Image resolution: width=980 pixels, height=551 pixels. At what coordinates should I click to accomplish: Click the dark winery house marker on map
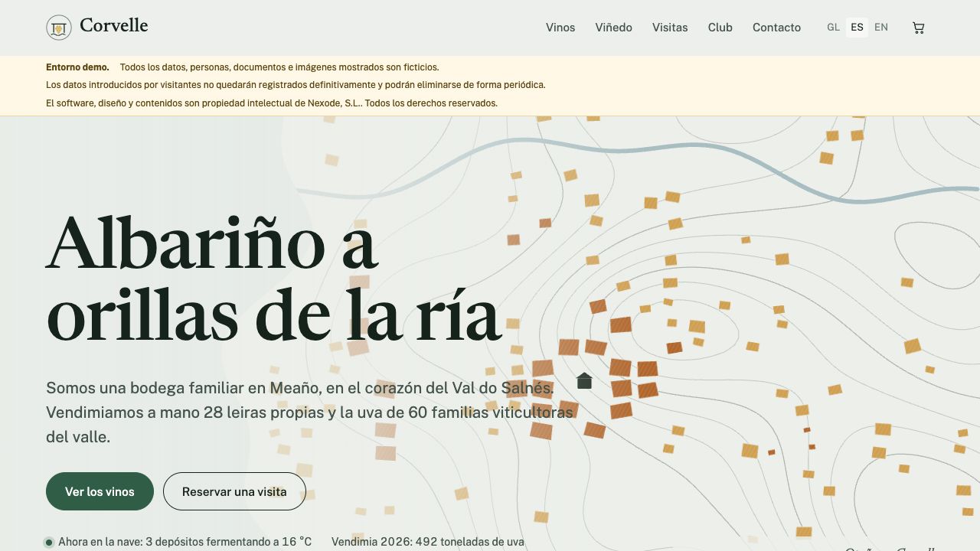tap(584, 380)
